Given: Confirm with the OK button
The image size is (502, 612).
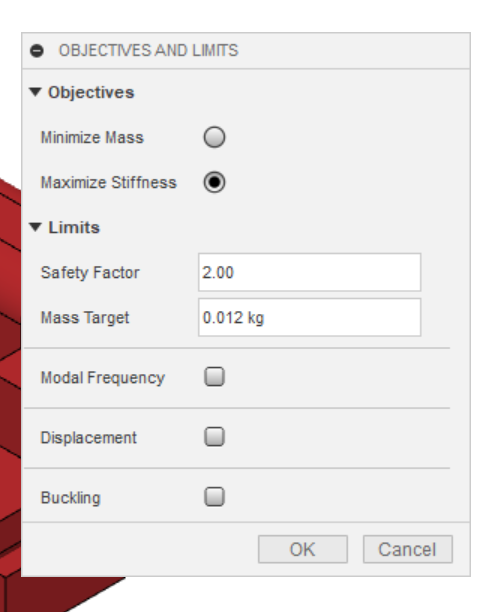Looking at the screenshot, I should click(303, 549).
